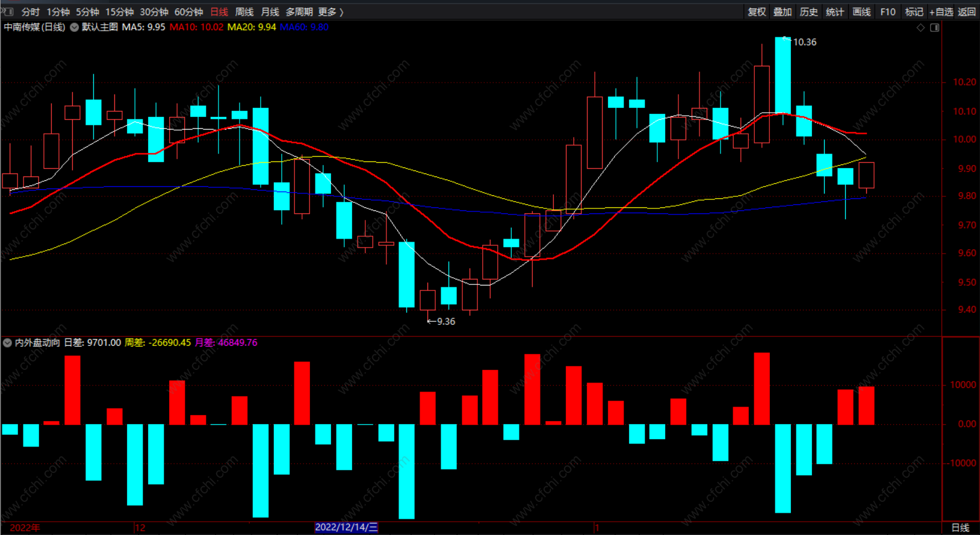Click the 中南传媒(日线) stock title
The image size is (980, 535).
(x=34, y=27)
